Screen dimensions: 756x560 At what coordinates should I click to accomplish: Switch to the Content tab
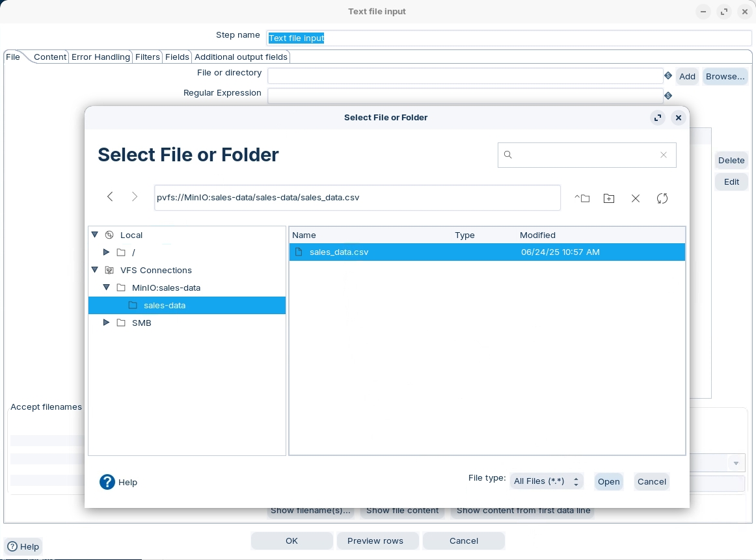(50, 57)
